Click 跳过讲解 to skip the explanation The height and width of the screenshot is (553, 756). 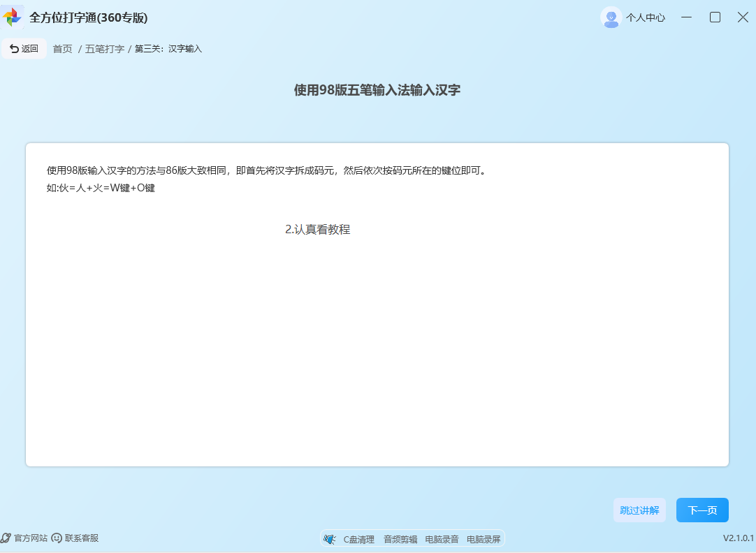[x=639, y=510]
